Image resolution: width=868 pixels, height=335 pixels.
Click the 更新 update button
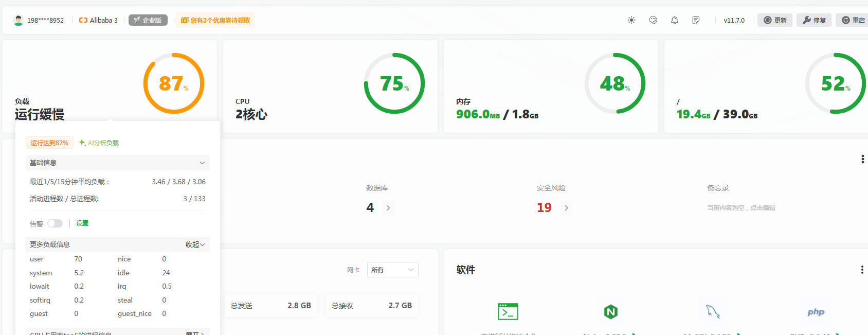775,20
